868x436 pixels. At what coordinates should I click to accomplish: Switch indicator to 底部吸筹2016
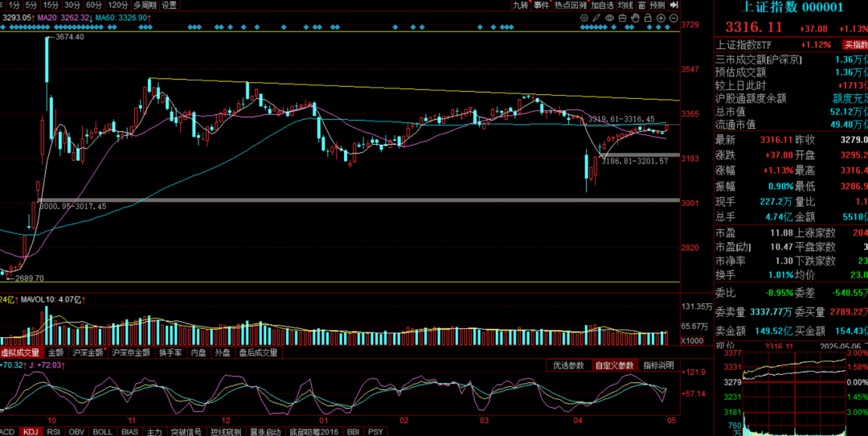coord(314,431)
